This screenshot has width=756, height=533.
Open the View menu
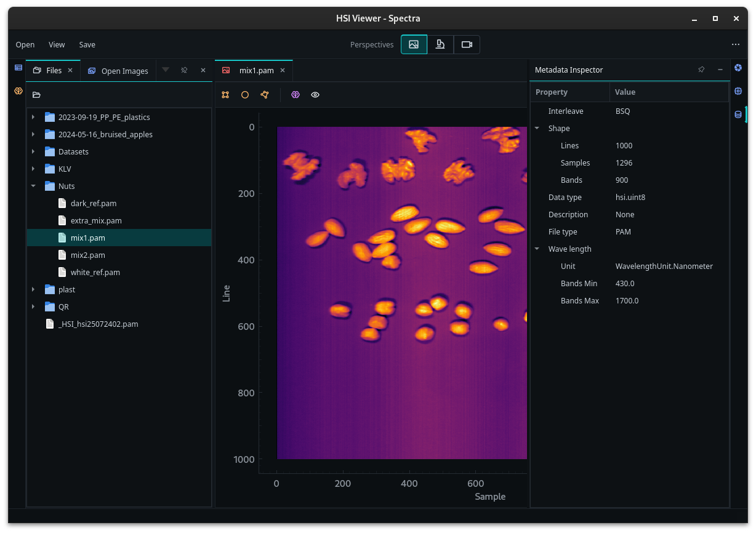57,44
